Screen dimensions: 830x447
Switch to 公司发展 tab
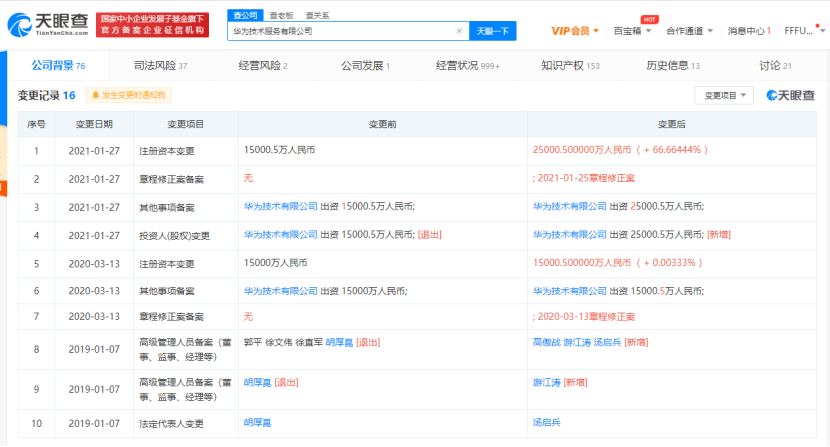pyautogui.click(x=365, y=66)
